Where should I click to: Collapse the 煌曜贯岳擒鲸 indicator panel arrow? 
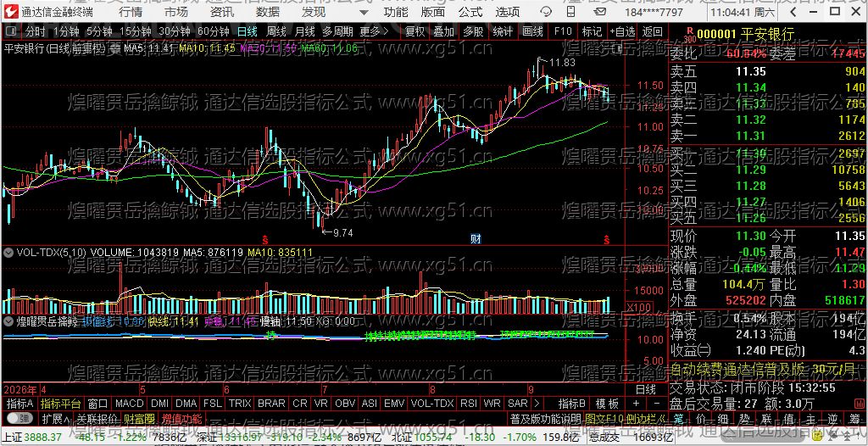(8, 321)
